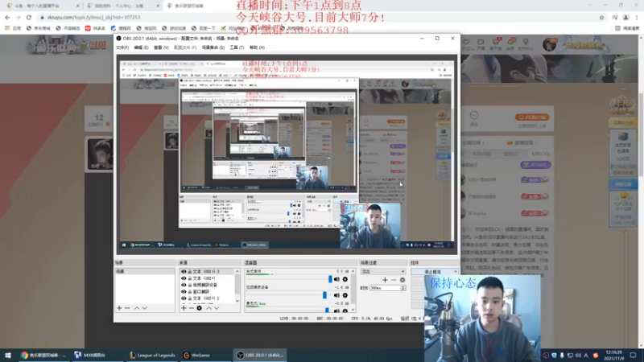Add a new source with the plus icon in the Sources panel
This screenshot has width=644, height=362.
[x=184, y=308]
